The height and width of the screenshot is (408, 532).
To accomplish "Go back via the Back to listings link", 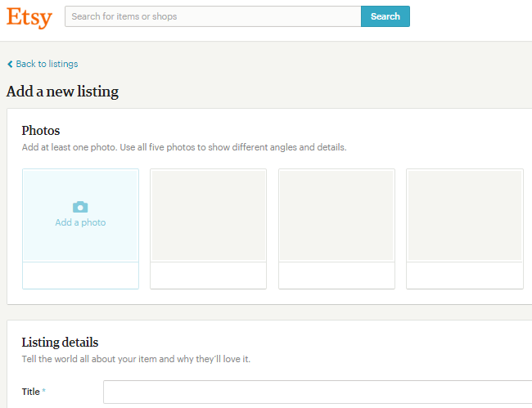I will click(47, 64).
